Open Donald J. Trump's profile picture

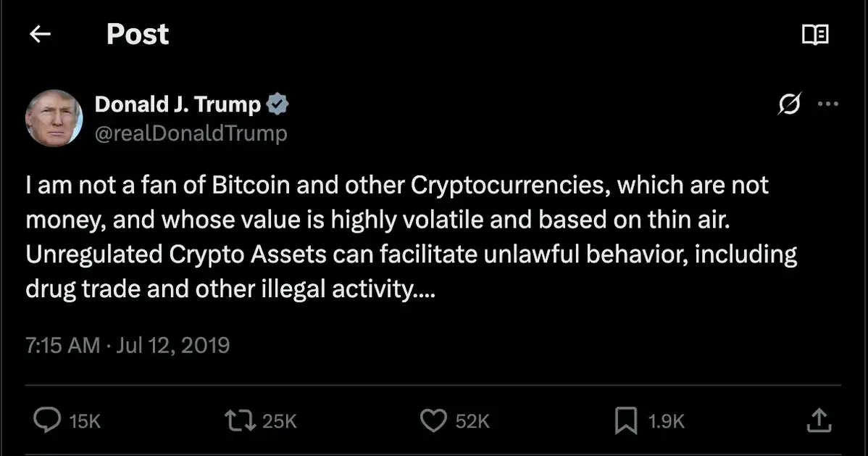coord(54,118)
